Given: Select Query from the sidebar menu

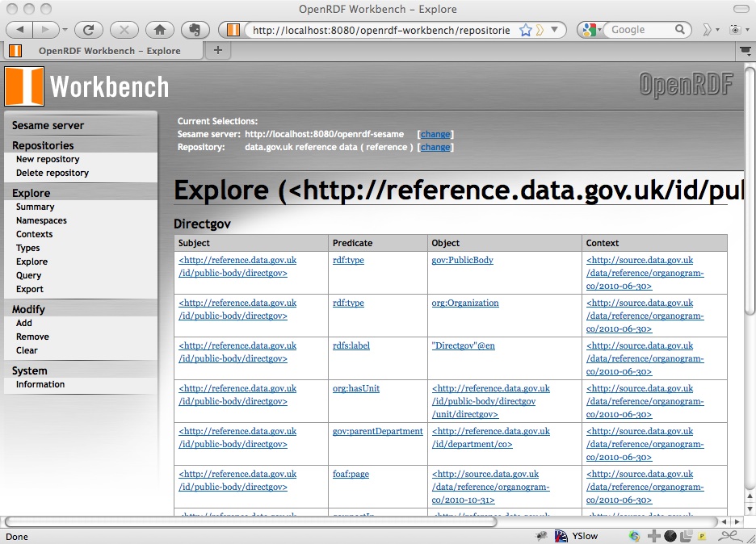Looking at the screenshot, I should (x=28, y=275).
